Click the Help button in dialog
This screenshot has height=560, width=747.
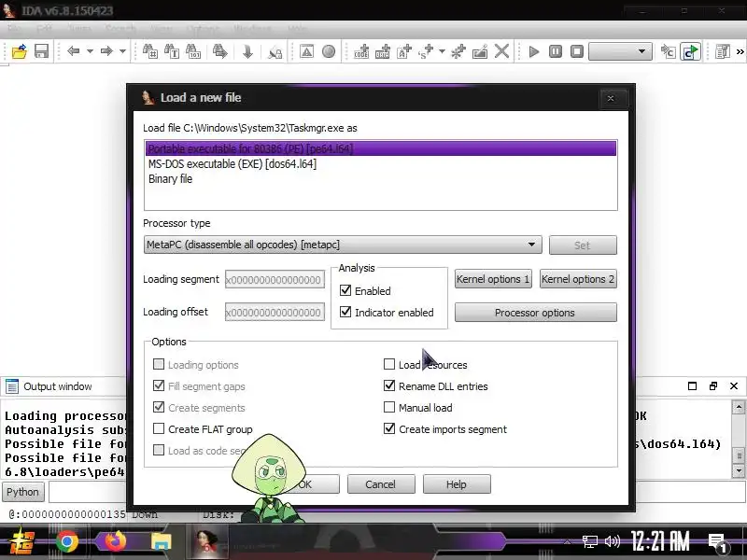point(457,484)
